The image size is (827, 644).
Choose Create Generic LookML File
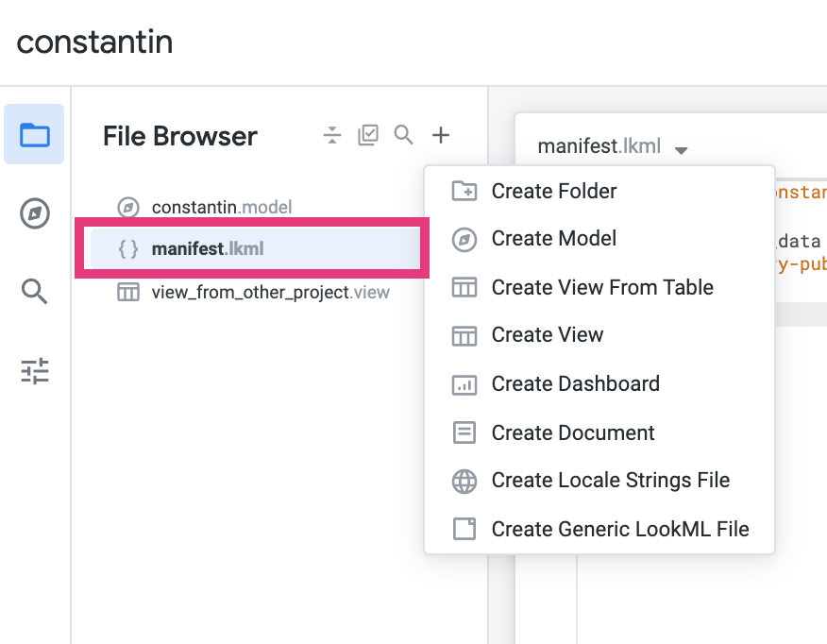(599, 529)
